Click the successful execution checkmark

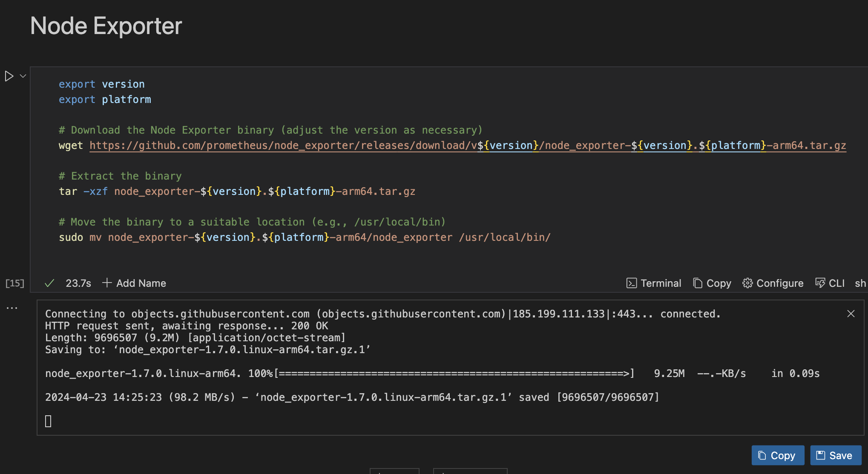click(x=49, y=283)
